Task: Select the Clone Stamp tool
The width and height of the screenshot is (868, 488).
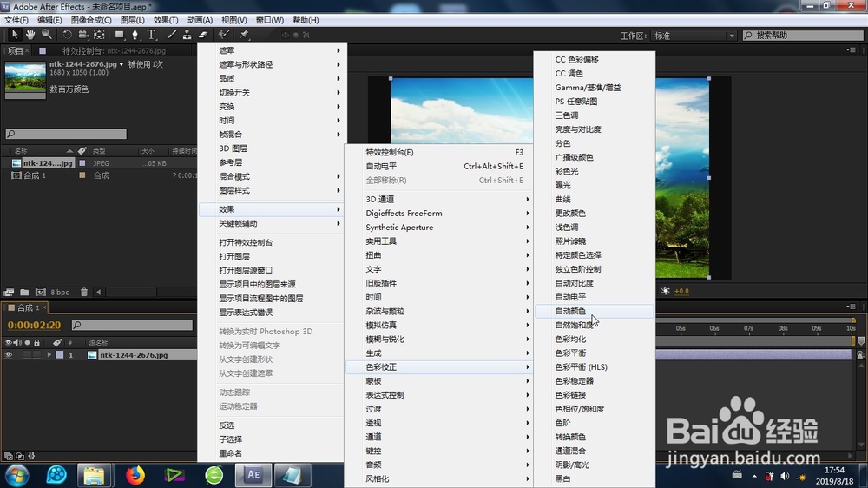Action: [x=187, y=35]
